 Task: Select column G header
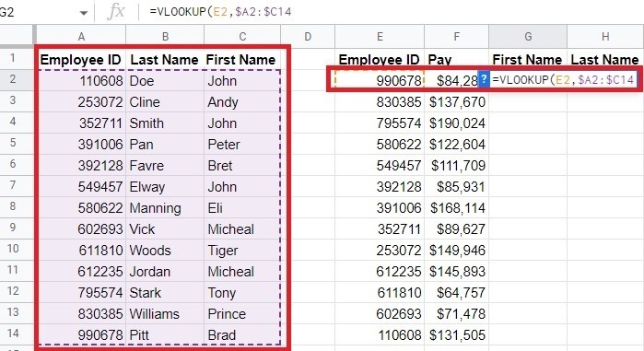(x=528, y=37)
